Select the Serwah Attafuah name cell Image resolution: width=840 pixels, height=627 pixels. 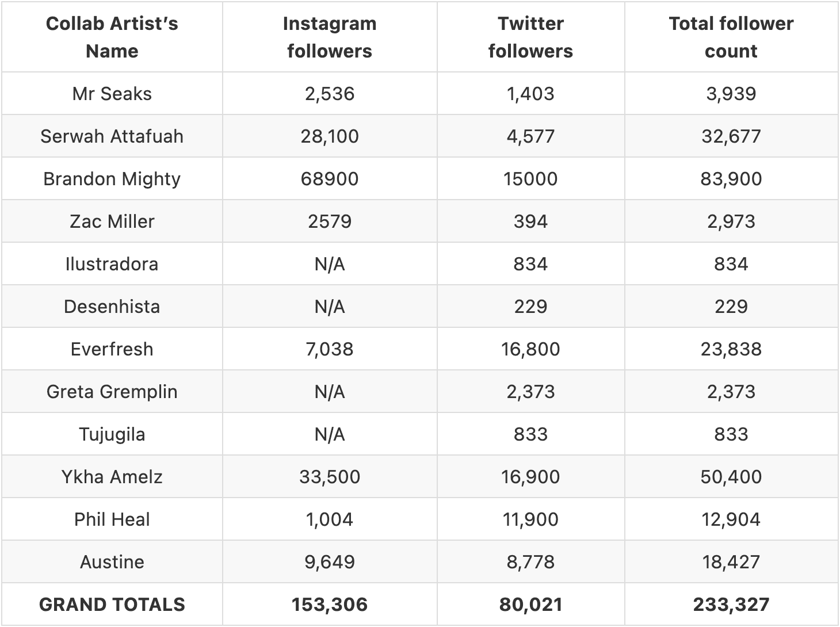pos(112,136)
